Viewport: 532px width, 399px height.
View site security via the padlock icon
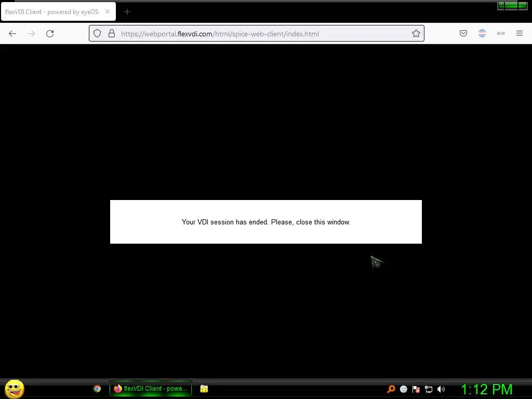(x=112, y=33)
